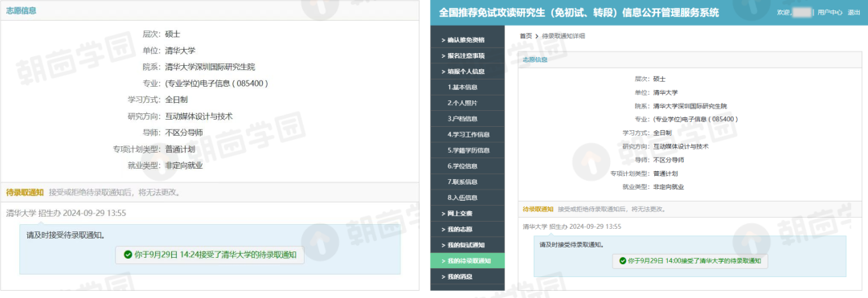Expand the 报名注意事项 sidebar section

[467, 56]
